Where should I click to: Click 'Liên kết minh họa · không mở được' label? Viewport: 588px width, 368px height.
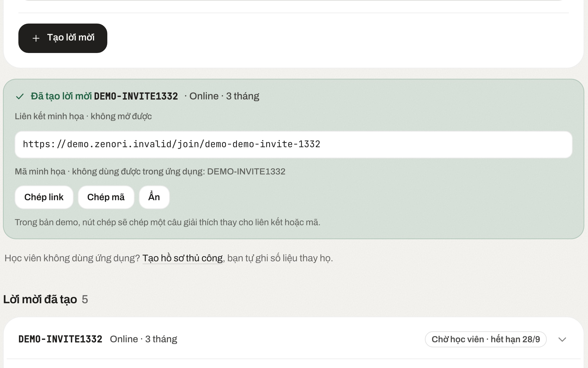83,116
